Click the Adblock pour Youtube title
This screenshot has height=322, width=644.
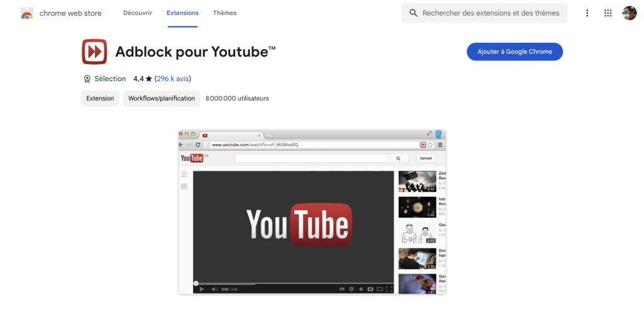click(x=196, y=52)
